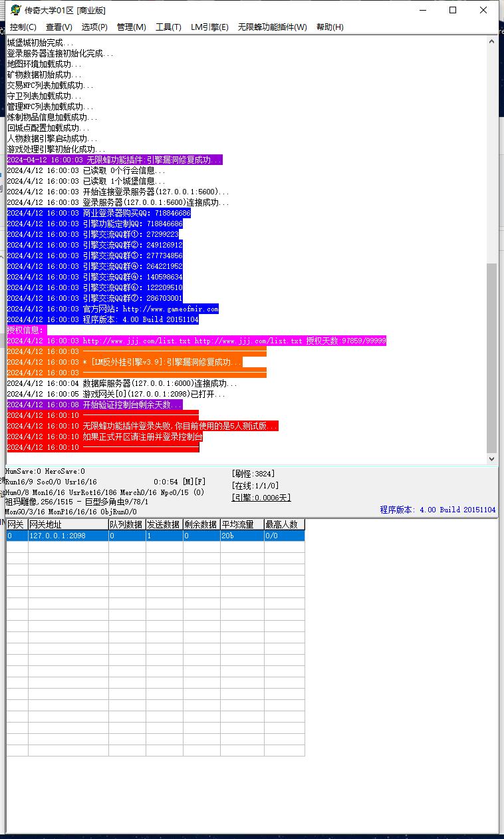Viewport: 504px width, 839px height.
Task: Click the 引擎:0.0006天 status label
Action: click(x=261, y=498)
